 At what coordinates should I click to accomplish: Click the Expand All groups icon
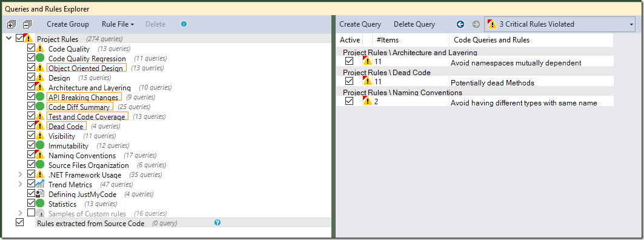(12, 24)
